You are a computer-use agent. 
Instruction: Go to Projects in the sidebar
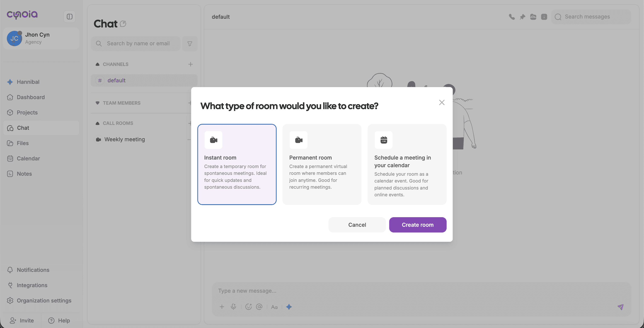tap(27, 113)
